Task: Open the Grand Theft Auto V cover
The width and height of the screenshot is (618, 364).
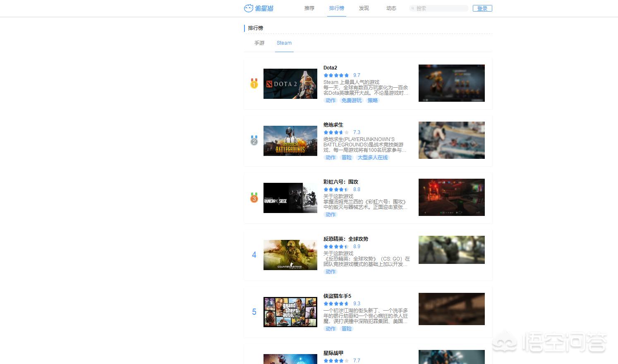Action: [x=290, y=312]
